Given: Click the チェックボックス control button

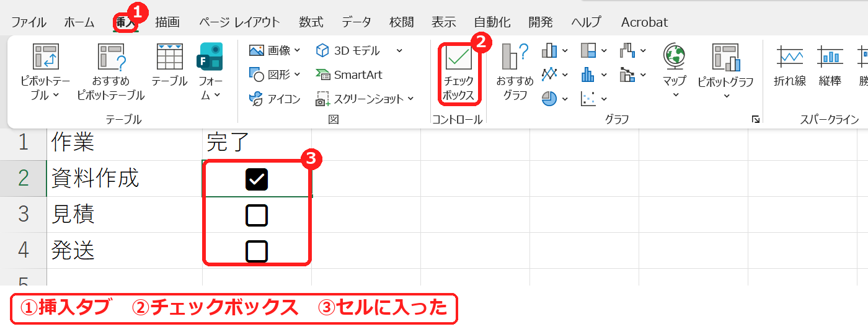Looking at the screenshot, I should 459,73.
